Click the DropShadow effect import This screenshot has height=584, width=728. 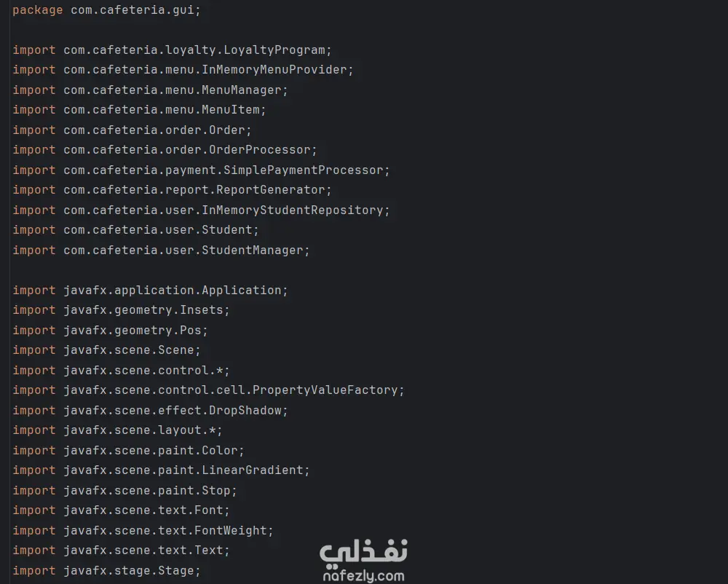click(245, 411)
